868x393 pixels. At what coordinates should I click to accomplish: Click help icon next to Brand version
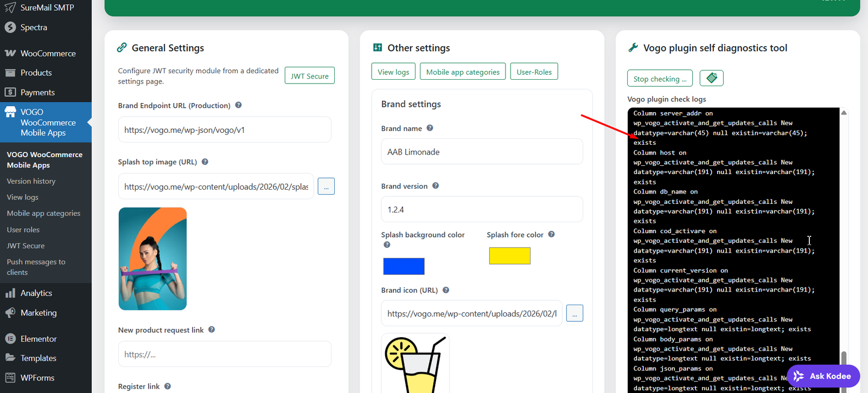point(436,186)
